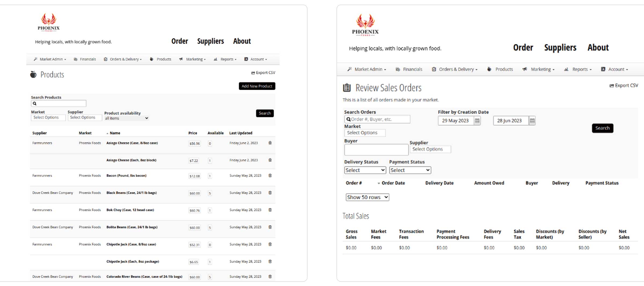The height and width of the screenshot is (286, 644).
Task: Open calendar picker beside 29 May 2023
Action: click(477, 121)
